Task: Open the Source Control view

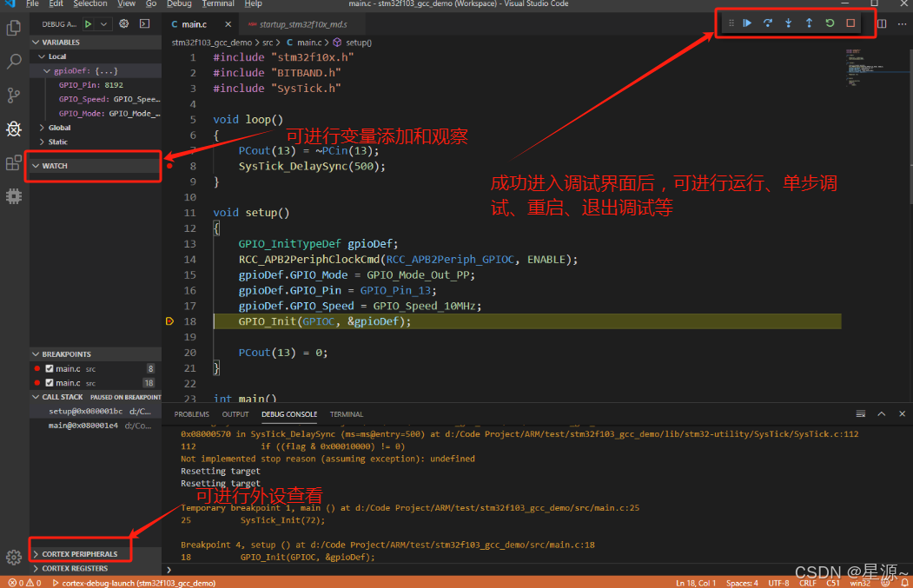Action: pos(13,95)
